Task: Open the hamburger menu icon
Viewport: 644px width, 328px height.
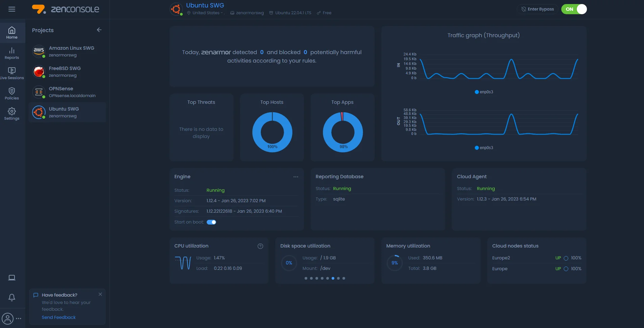Action: point(12,9)
